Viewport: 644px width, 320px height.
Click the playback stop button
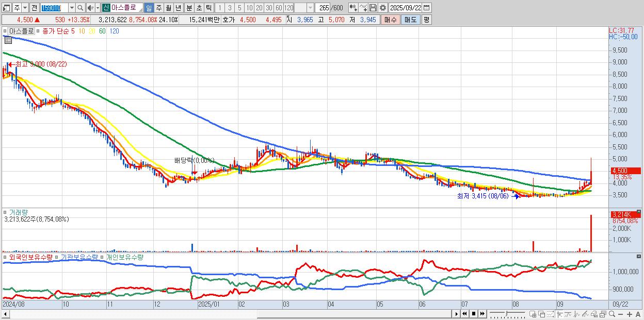click(473, 314)
